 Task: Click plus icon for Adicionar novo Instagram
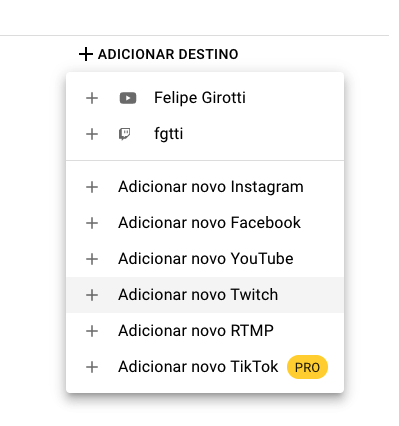click(x=92, y=187)
